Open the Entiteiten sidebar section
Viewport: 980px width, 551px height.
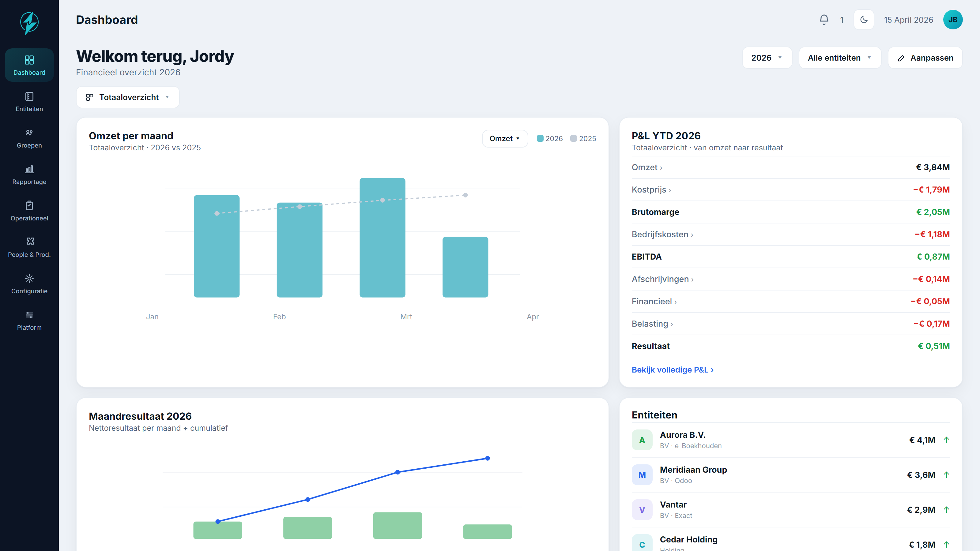[29, 102]
